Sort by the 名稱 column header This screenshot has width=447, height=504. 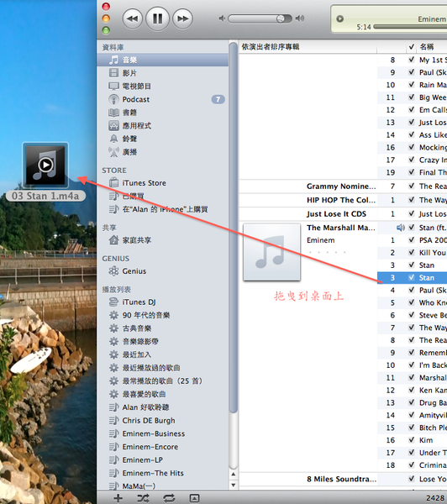(x=432, y=47)
